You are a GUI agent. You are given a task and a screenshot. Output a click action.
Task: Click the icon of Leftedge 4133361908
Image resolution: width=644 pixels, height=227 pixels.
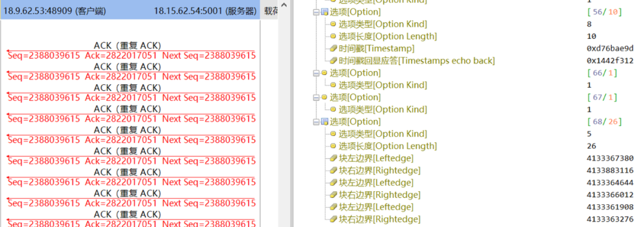click(333, 207)
